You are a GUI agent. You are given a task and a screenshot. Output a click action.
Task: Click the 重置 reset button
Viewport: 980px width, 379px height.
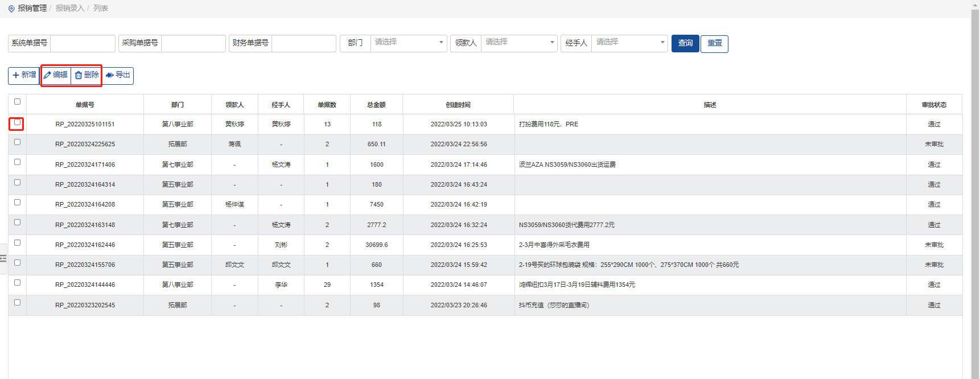coord(714,43)
